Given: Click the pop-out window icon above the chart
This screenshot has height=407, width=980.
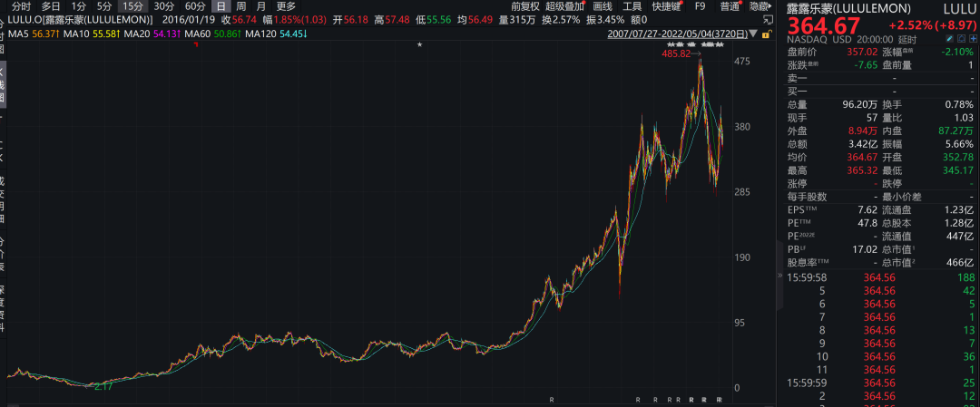Looking at the screenshot, I should (x=769, y=19).
